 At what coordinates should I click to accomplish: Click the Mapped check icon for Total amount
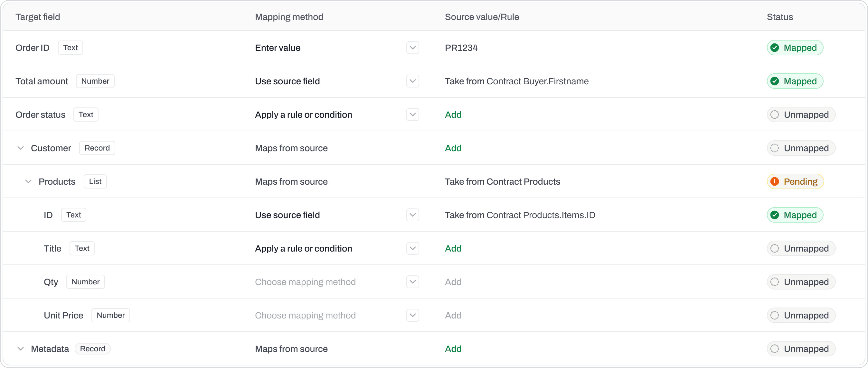click(775, 81)
